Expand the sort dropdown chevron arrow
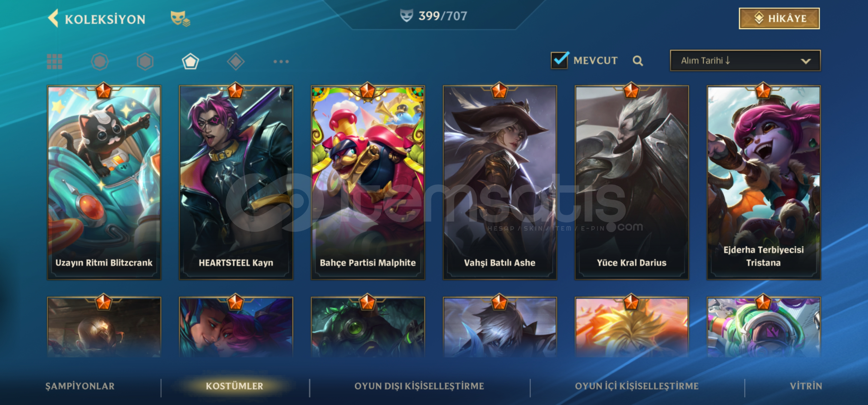 [x=806, y=61]
